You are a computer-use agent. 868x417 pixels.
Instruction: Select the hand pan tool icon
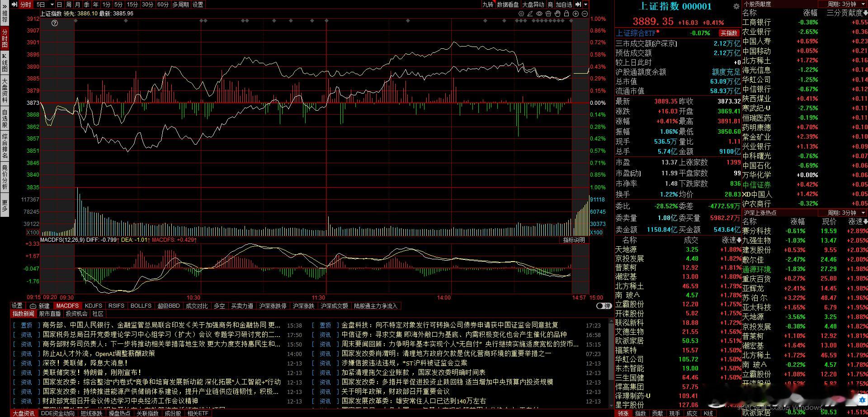(557, 14)
